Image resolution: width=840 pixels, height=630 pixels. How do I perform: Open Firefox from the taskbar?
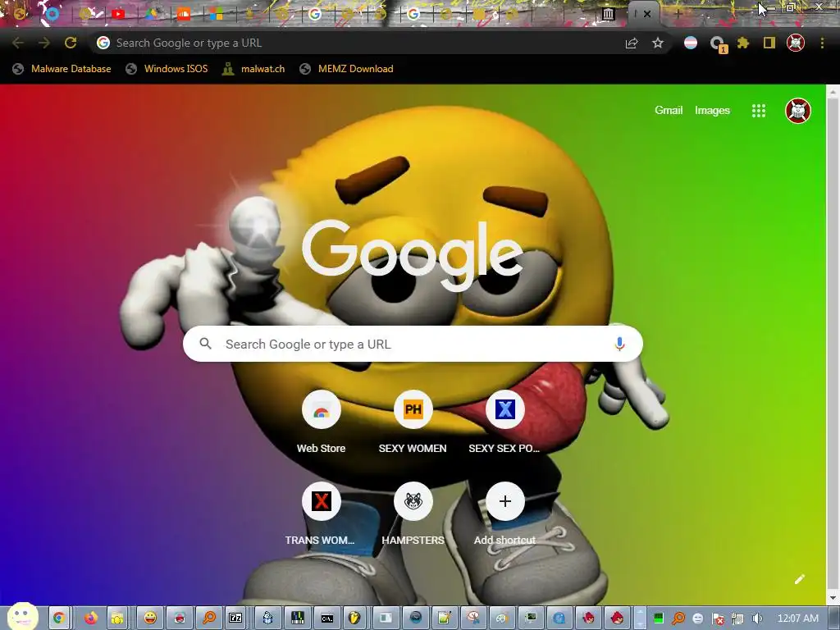[x=90, y=619]
